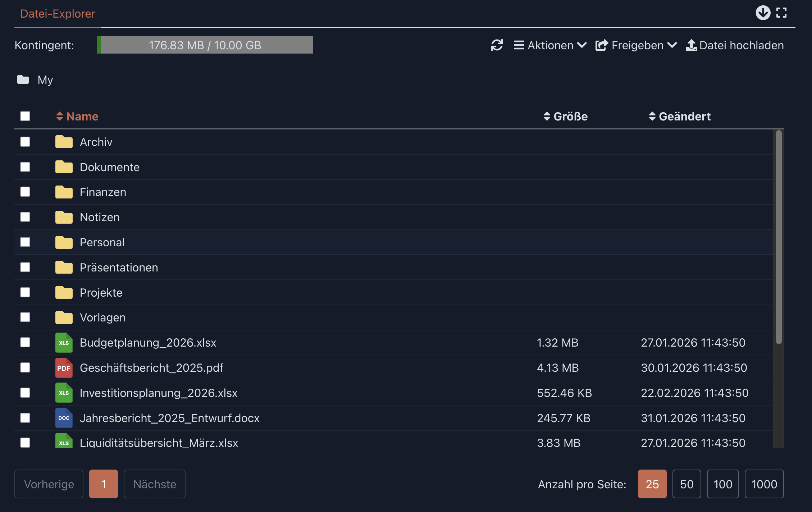The height and width of the screenshot is (512, 812).
Task: Open file name Investitionsplanung_2026.xlsx
Action: point(159,393)
